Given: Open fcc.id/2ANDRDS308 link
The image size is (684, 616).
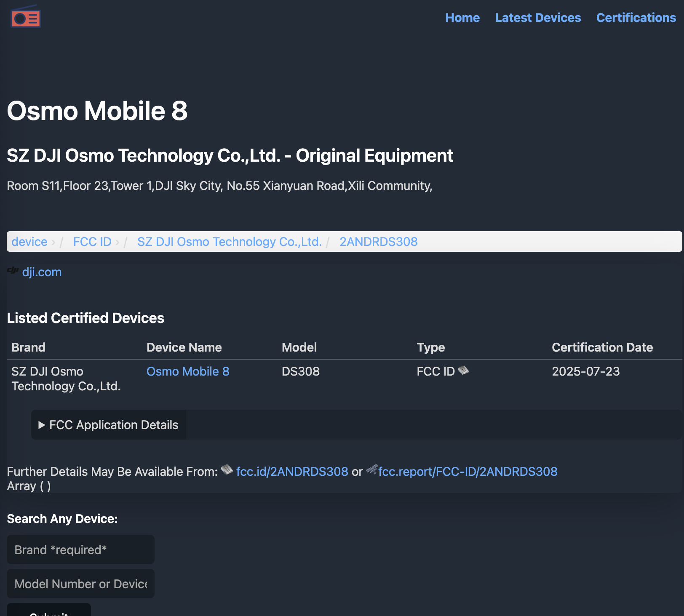Looking at the screenshot, I should click(x=292, y=472).
